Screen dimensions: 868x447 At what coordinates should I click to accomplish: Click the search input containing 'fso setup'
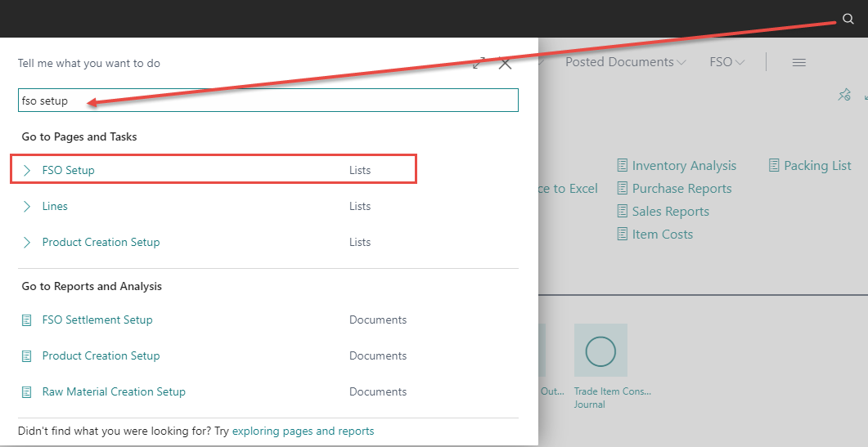268,101
